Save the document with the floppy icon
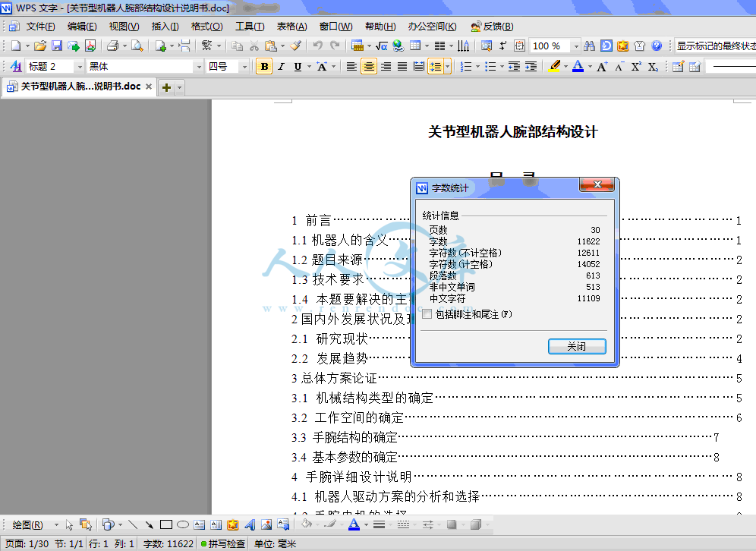The height and width of the screenshot is (551, 756). 57,46
